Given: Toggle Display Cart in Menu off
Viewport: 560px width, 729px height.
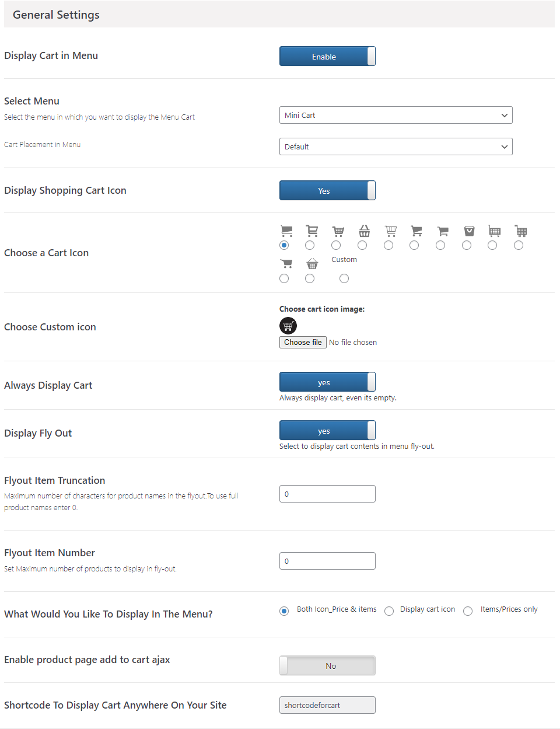Looking at the screenshot, I should tap(327, 56).
